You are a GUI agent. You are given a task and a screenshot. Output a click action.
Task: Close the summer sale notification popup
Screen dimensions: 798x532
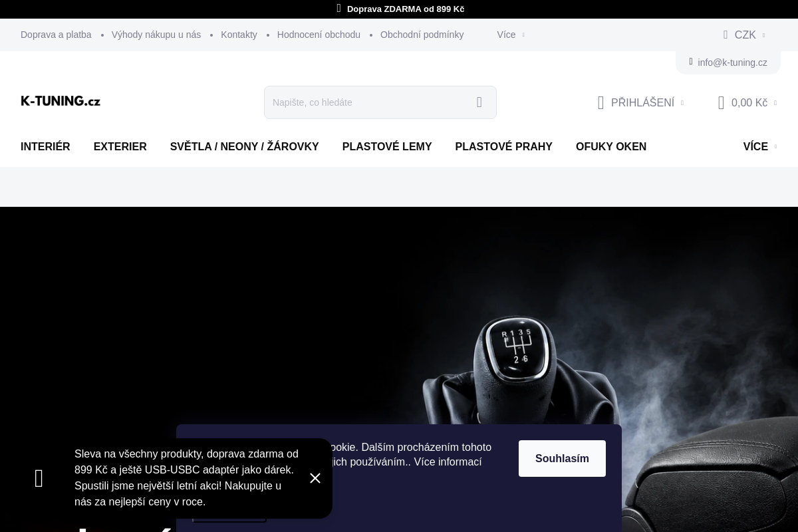pyautogui.click(x=315, y=478)
